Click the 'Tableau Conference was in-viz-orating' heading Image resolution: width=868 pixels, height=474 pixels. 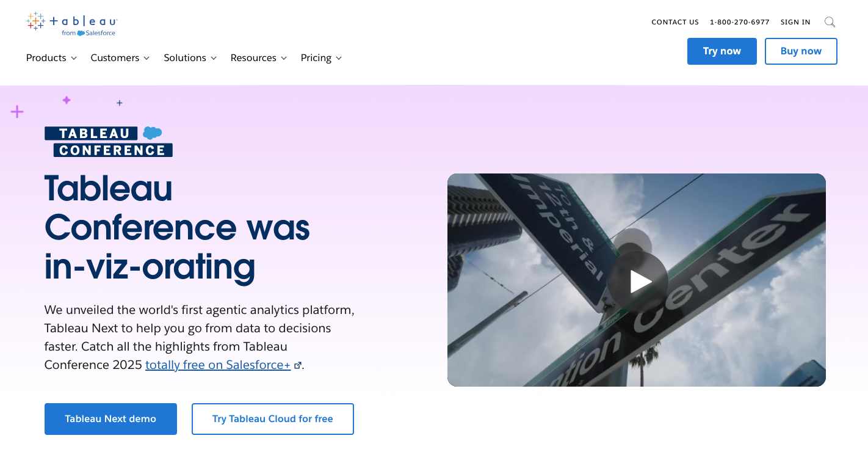click(x=177, y=228)
